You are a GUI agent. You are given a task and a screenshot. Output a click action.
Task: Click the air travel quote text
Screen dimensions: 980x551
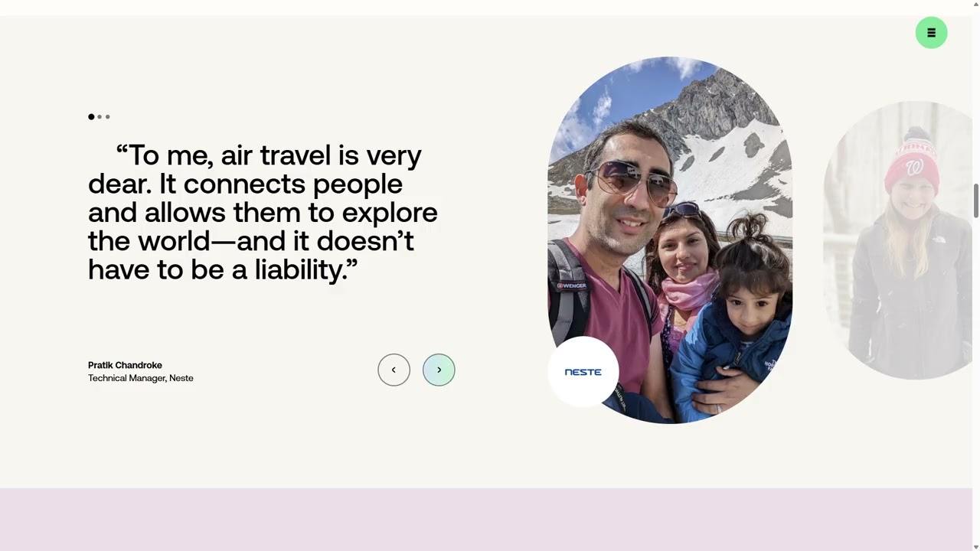coord(263,212)
